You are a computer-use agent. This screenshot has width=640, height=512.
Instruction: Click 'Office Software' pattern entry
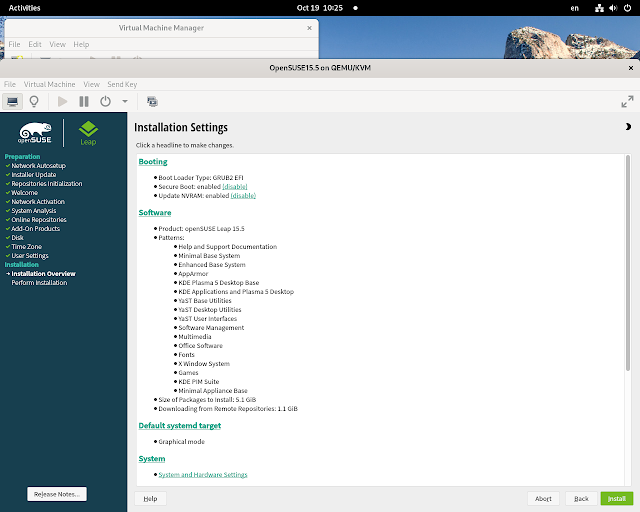[x=200, y=345]
